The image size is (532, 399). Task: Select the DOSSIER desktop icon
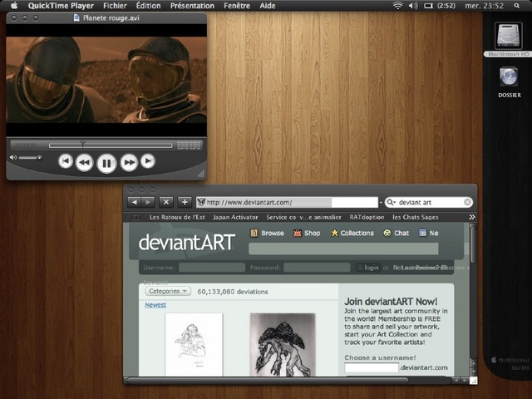coord(509,76)
